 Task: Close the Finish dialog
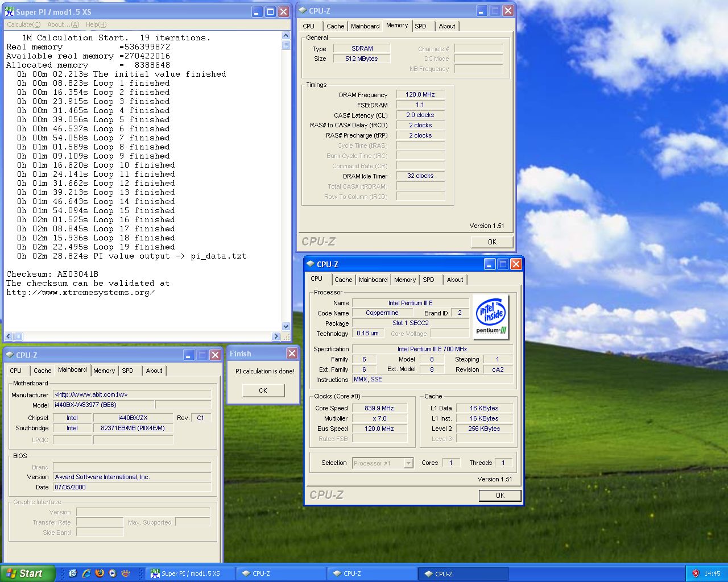(292, 354)
